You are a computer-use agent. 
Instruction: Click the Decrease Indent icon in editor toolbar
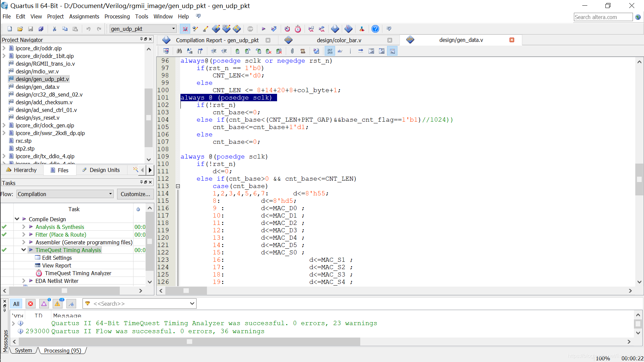224,51
